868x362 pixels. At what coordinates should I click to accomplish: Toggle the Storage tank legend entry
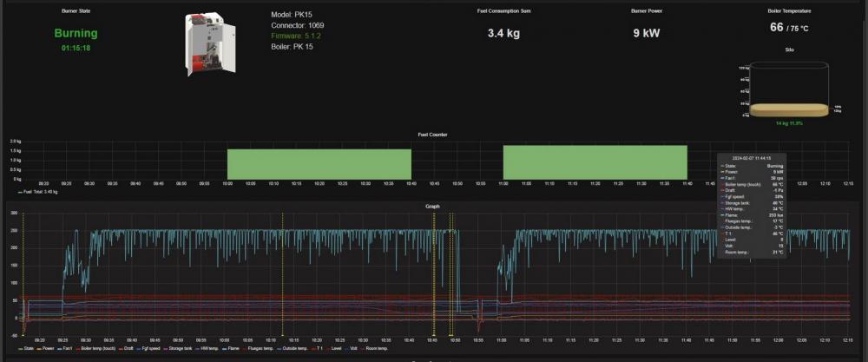pos(178,349)
